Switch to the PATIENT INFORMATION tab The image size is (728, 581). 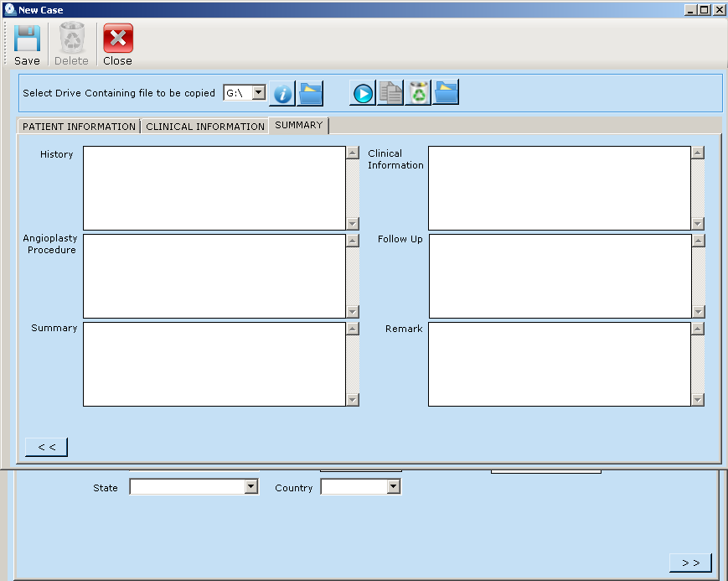(x=79, y=127)
